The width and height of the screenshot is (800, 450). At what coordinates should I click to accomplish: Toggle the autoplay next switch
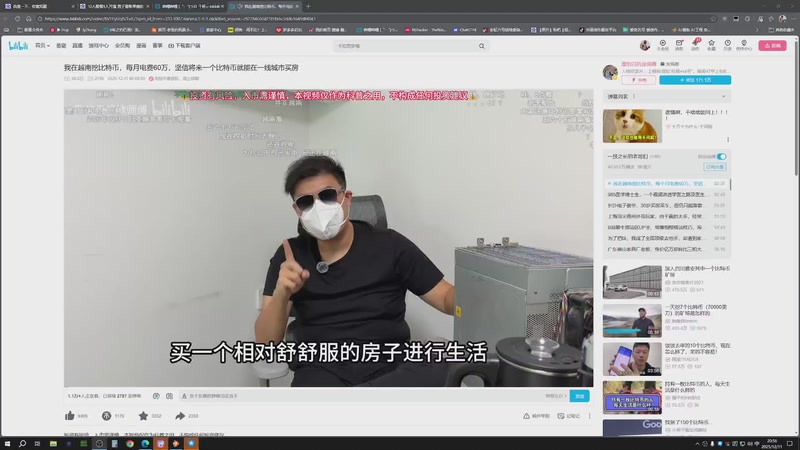721,157
